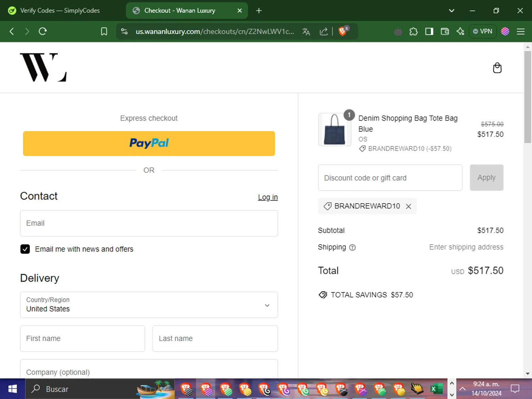This screenshot has height=399, width=532.
Task: Pay with PayPal express checkout
Action: pos(149,143)
